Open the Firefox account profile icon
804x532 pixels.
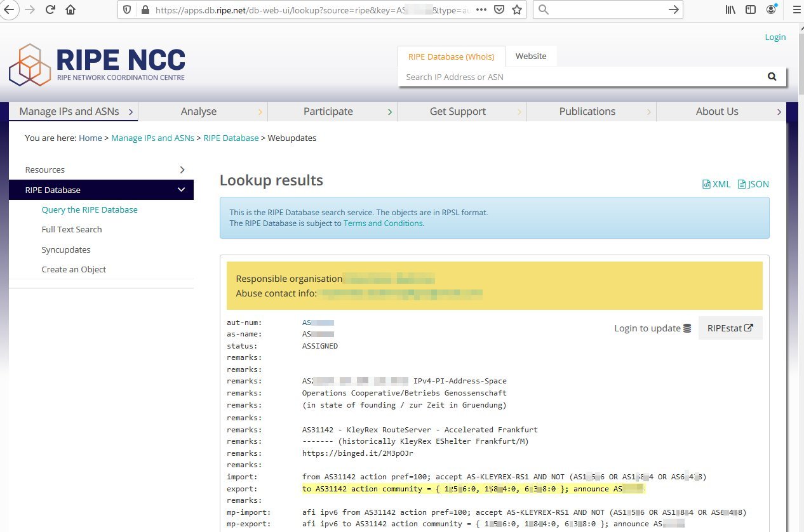pyautogui.click(x=772, y=10)
